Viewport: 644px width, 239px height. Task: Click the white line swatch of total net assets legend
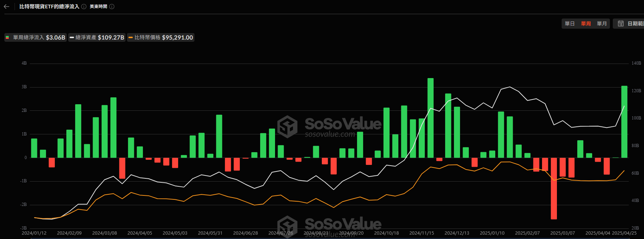pos(72,37)
